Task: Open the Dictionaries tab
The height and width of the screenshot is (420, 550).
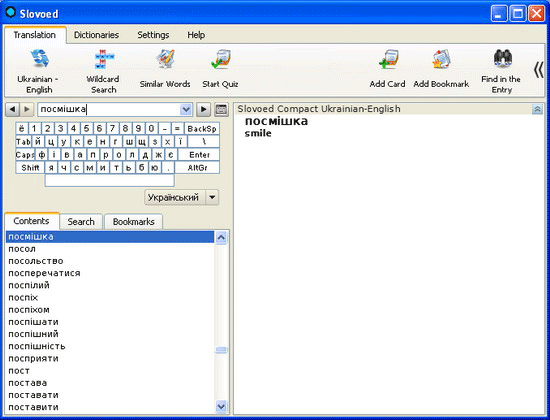Action: pos(96,35)
